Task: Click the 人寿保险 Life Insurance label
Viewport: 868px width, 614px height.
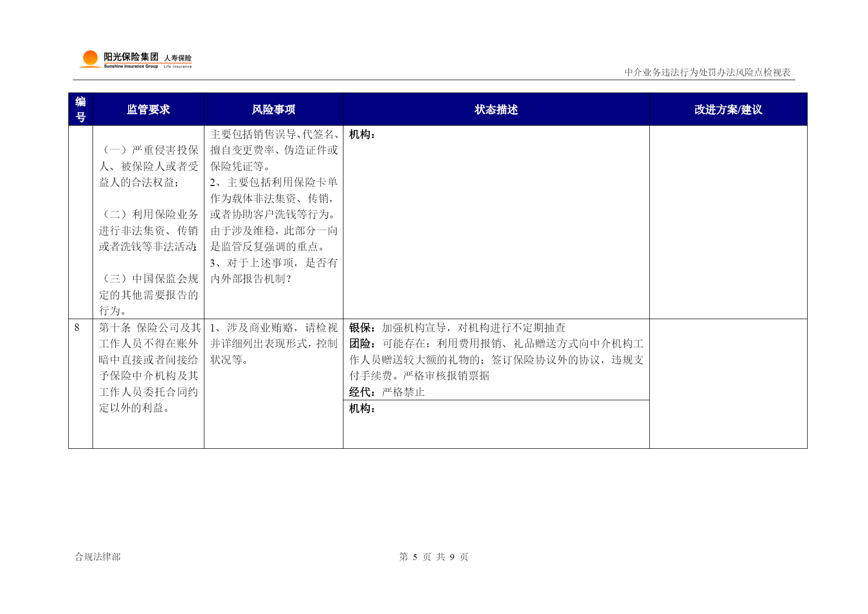Action: click(x=178, y=61)
